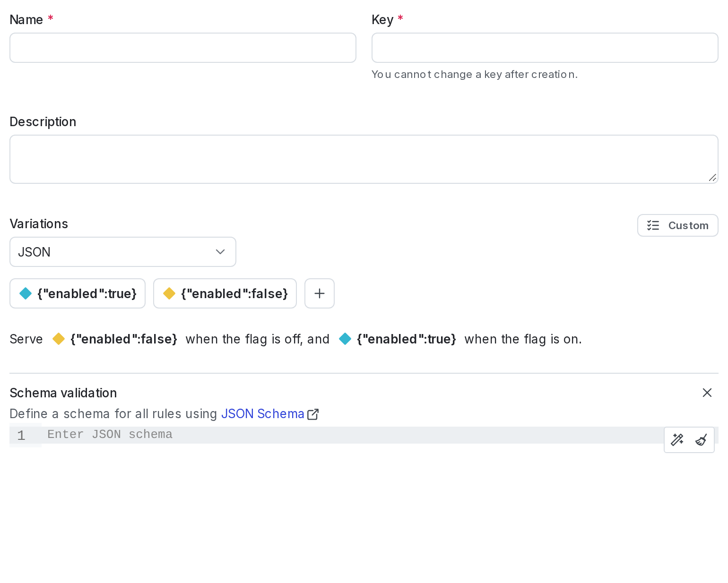Image resolution: width=728 pixels, height=583 pixels.
Task: Open off-variation selector {"enabled":false} in Serve sentence
Action: click(114, 339)
